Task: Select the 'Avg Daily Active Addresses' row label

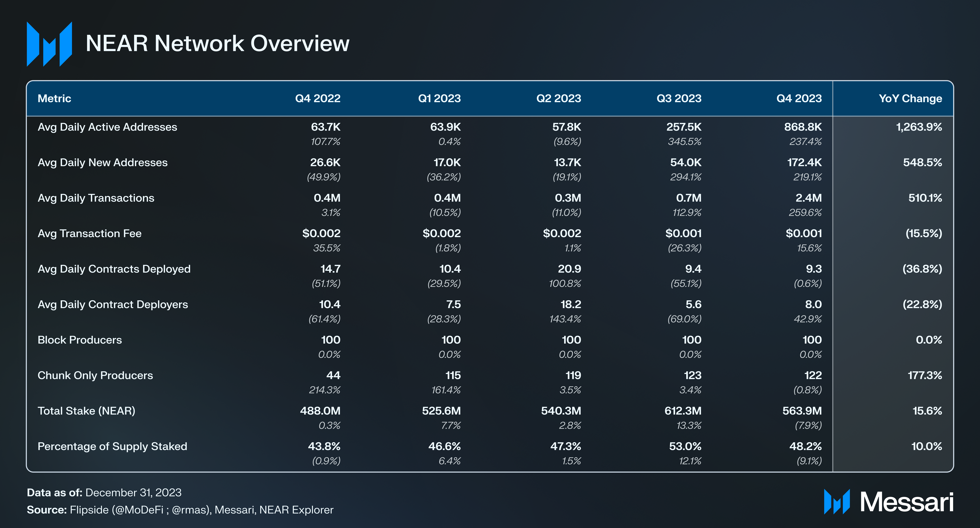Action: click(x=107, y=127)
